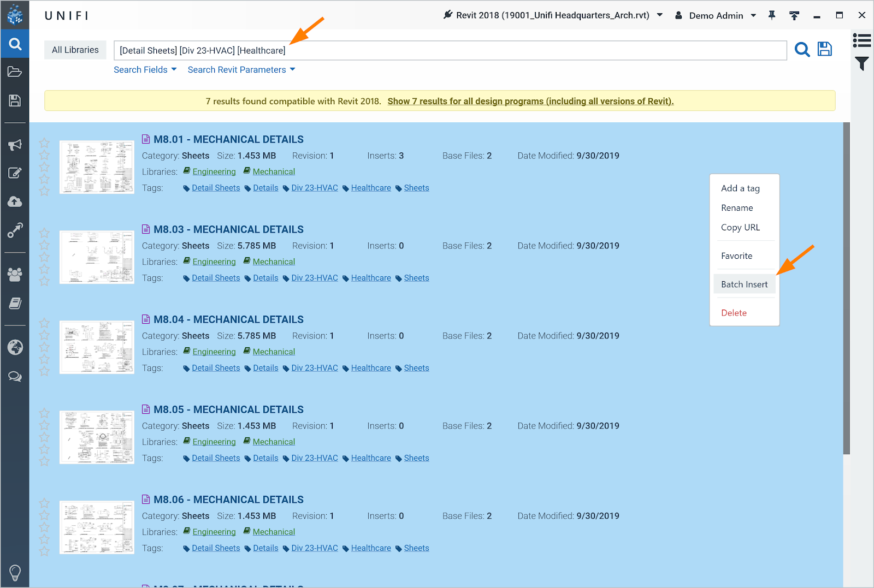Select Favorite in the context menu
Image resolution: width=874 pixels, height=588 pixels.
[736, 256]
